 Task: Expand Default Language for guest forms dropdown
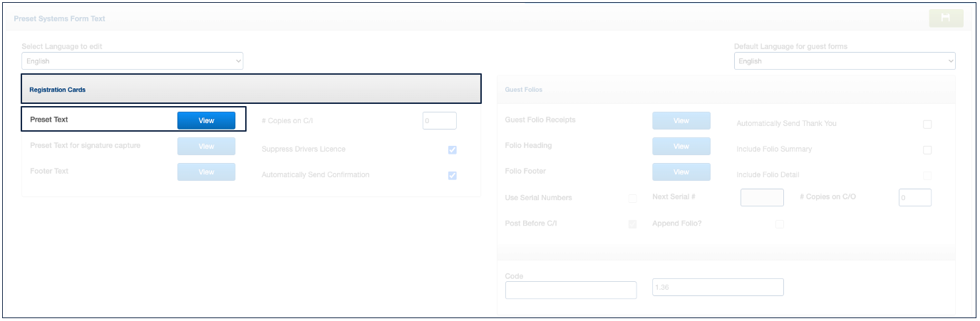tap(844, 61)
